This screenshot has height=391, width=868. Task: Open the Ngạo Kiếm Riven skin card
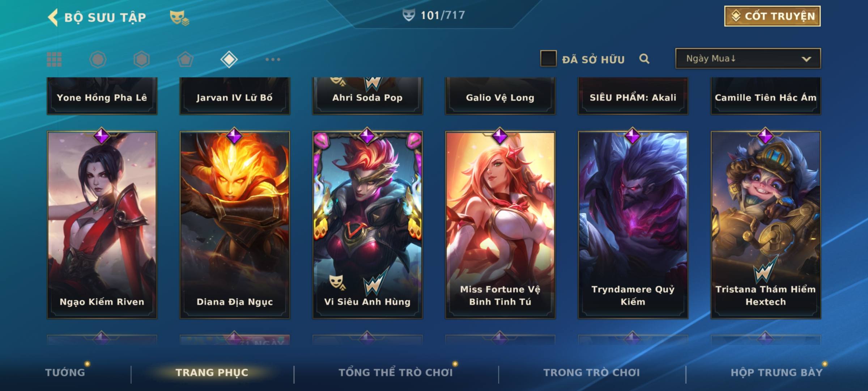[102, 225]
